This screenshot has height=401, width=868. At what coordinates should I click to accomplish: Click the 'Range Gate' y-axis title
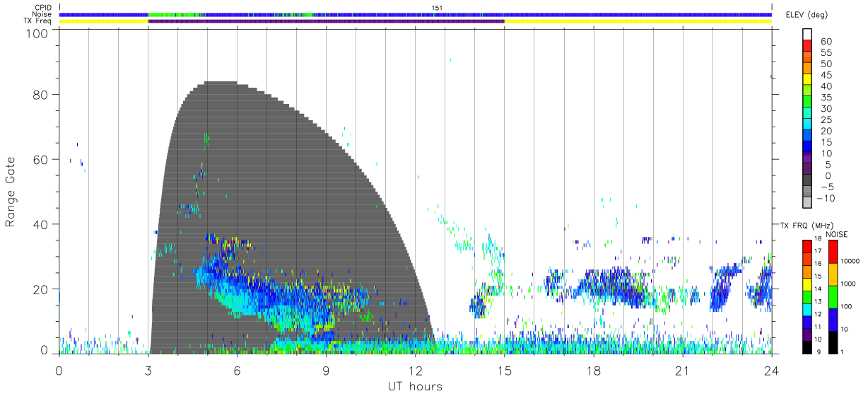pyautogui.click(x=11, y=191)
